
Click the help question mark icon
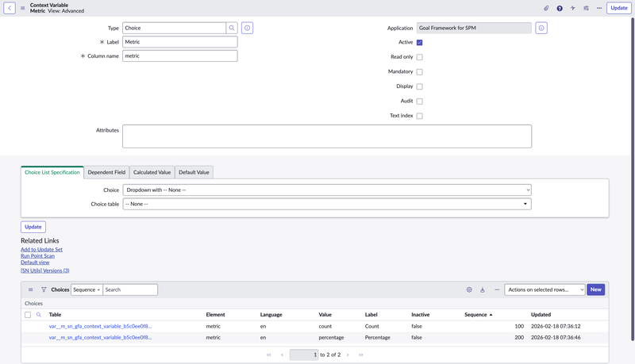click(560, 8)
